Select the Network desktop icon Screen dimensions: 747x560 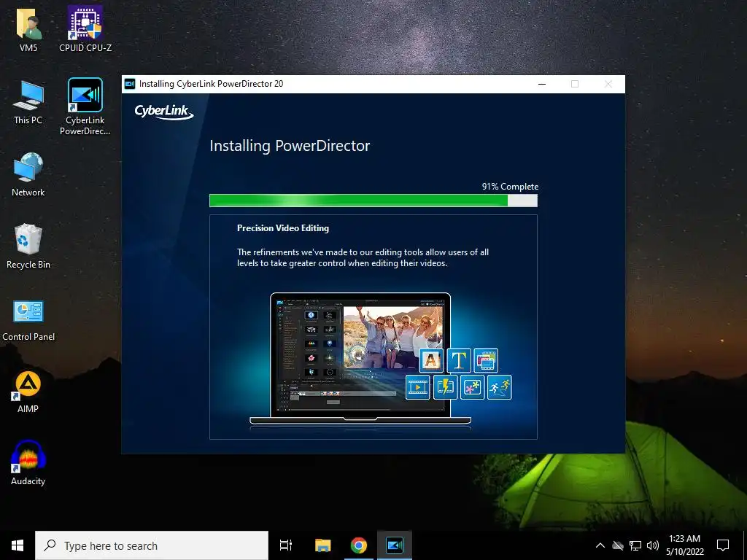28,174
